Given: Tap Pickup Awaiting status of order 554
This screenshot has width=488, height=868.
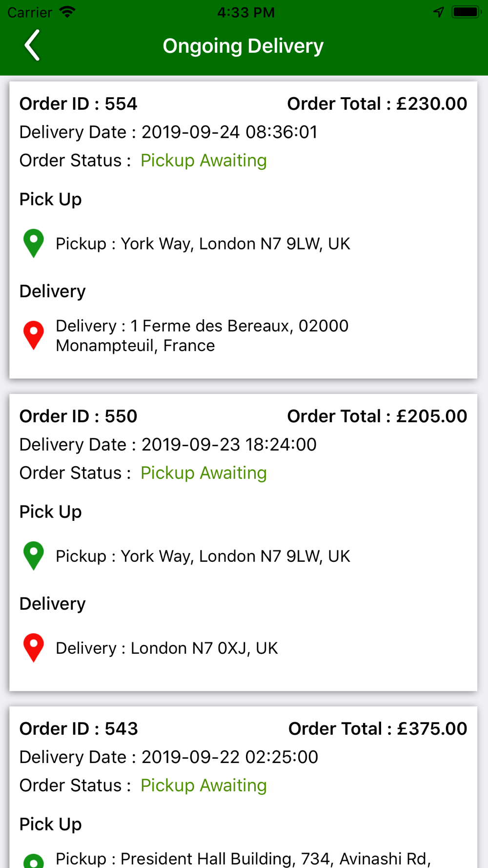Looking at the screenshot, I should click(203, 161).
